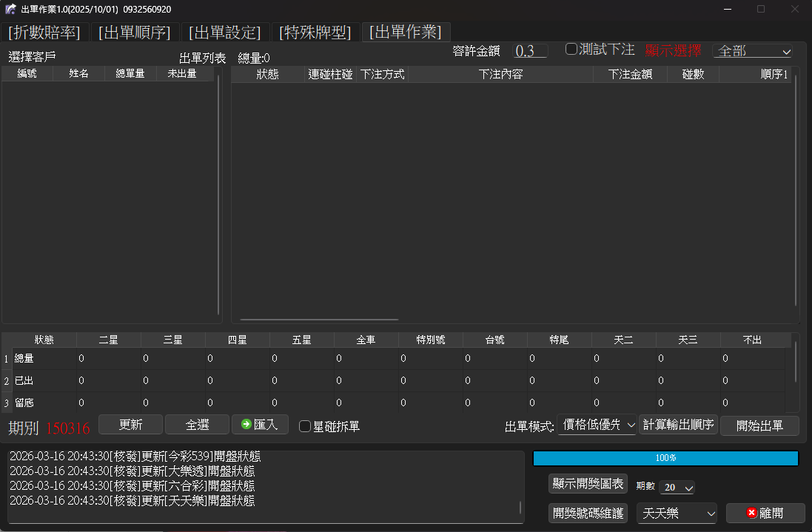Click inside the 容許金額 0.3 input field
This screenshot has width=812, height=532.
tap(529, 50)
